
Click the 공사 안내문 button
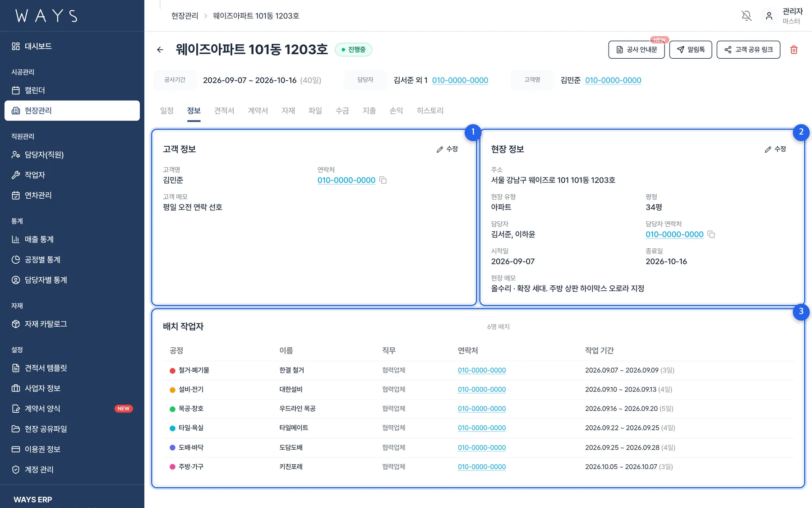pyautogui.click(x=637, y=50)
